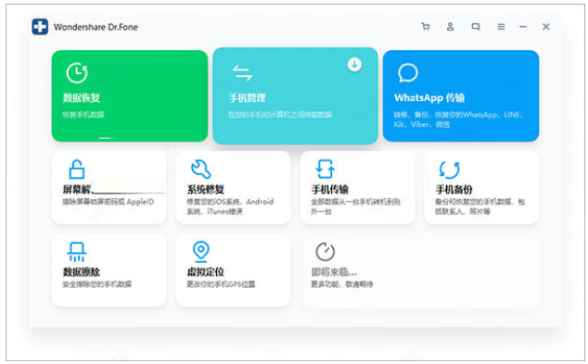Click the coming soon clock icon
588x364 pixels.
tap(326, 252)
